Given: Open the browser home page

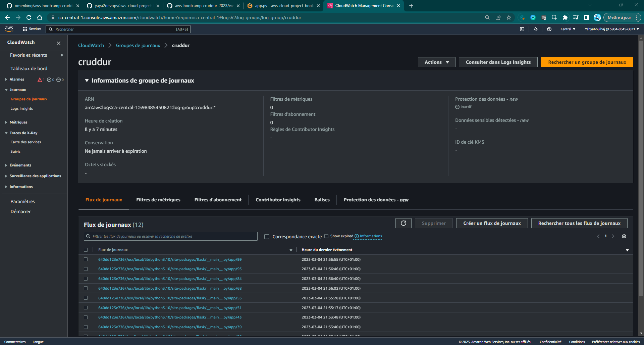Looking at the screenshot, I should click(x=40, y=17).
